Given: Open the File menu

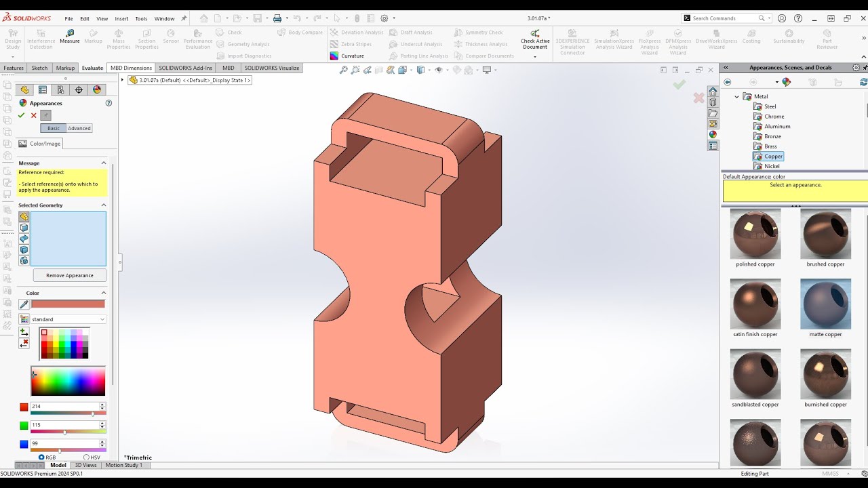Looking at the screenshot, I should click(x=69, y=19).
